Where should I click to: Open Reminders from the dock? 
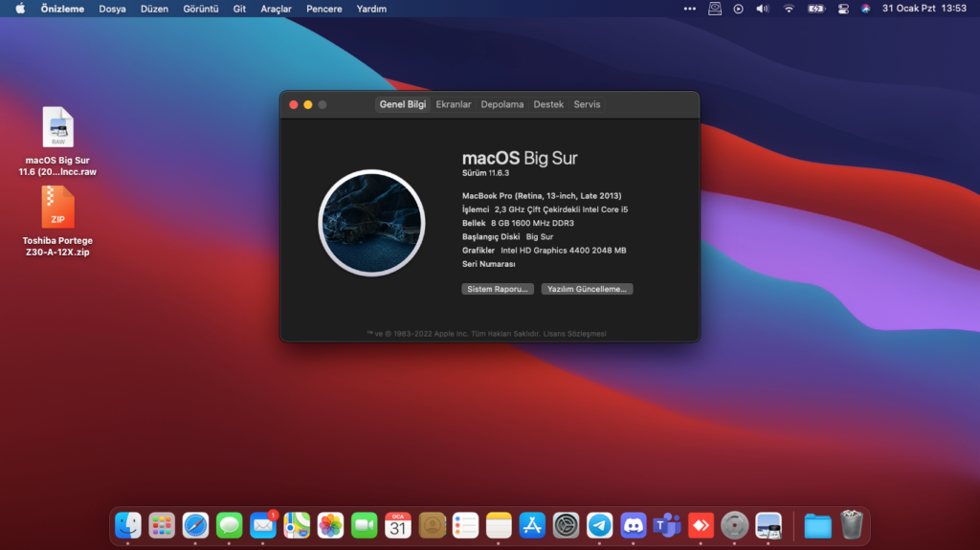click(x=466, y=526)
